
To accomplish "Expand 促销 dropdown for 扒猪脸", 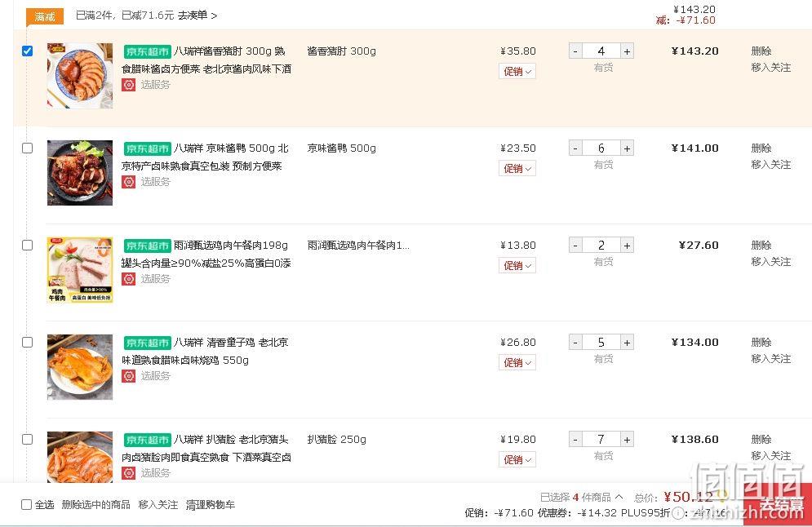I will coord(517,460).
